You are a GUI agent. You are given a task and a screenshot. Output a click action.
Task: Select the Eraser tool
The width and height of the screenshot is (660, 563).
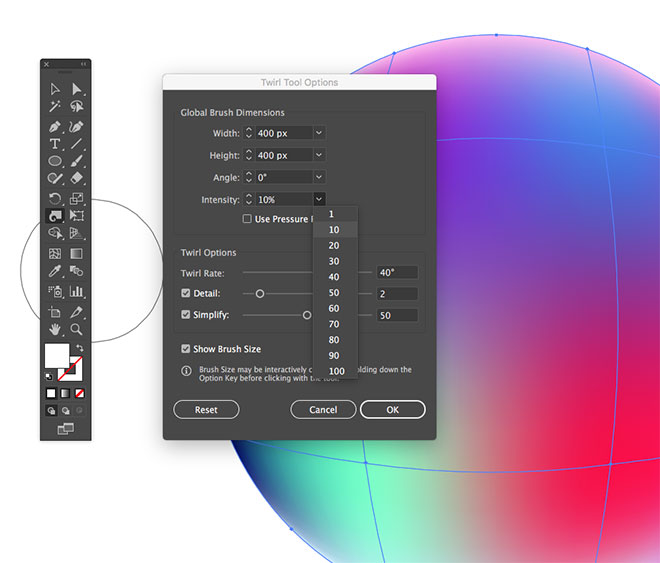[x=76, y=180]
